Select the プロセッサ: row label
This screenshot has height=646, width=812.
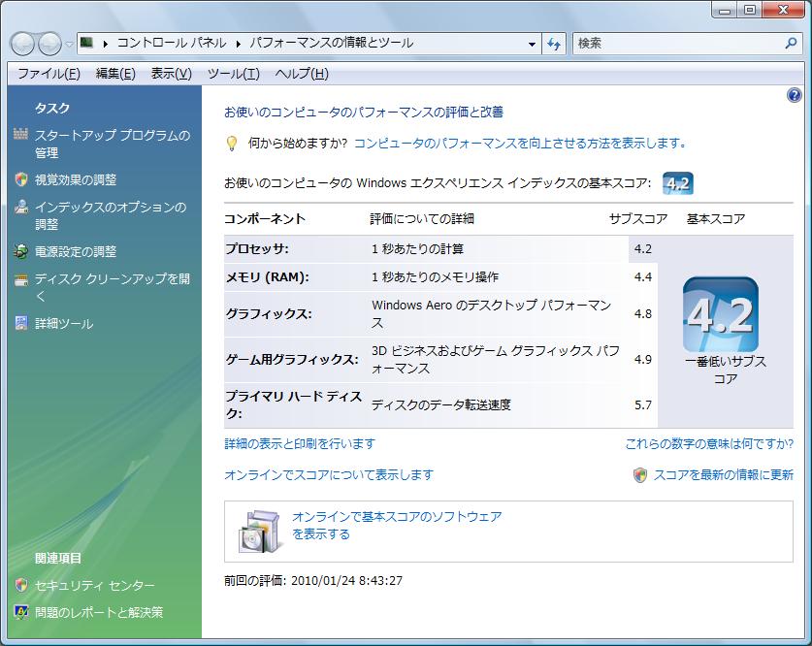tap(257, 249)
